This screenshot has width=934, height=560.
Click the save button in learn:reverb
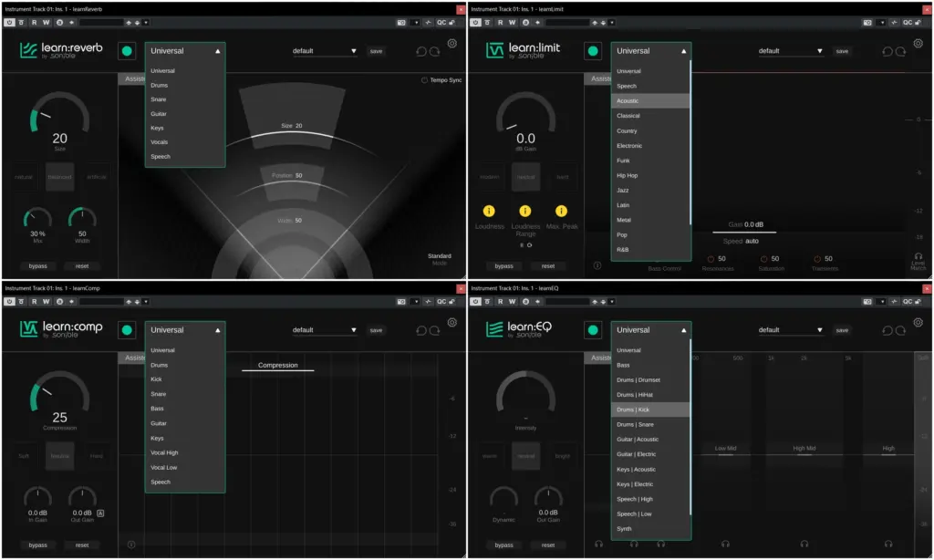pos(376,51)
